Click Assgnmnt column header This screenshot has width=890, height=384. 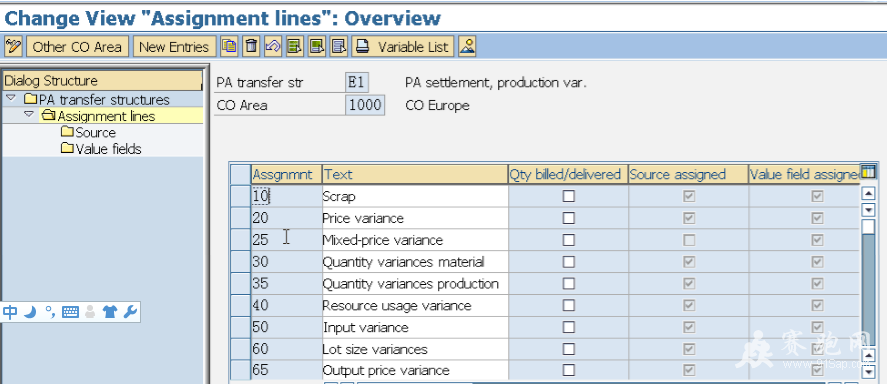(x=287, y=174)
